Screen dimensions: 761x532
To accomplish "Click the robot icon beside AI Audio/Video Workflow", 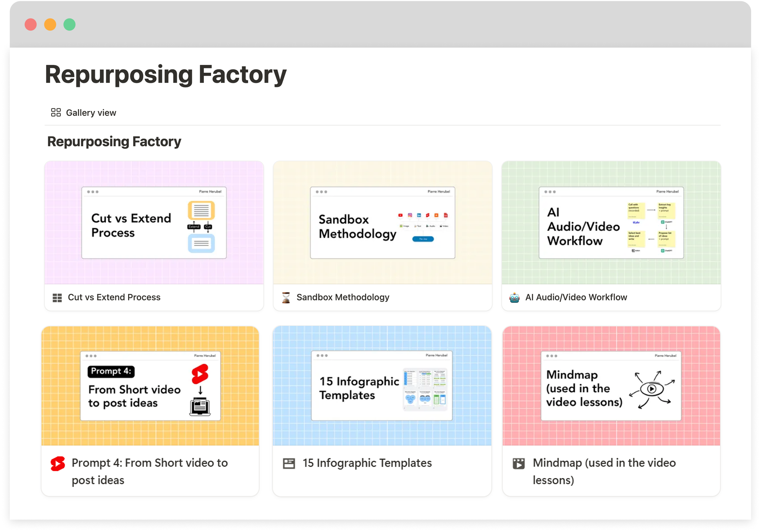I will tap(514, 297).
